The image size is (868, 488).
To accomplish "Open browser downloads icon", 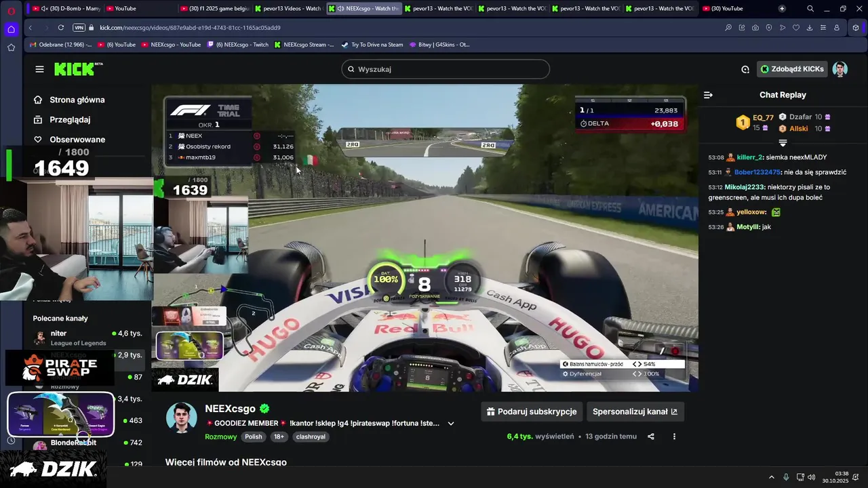I will pyautogui.click(x=810, y=28).
